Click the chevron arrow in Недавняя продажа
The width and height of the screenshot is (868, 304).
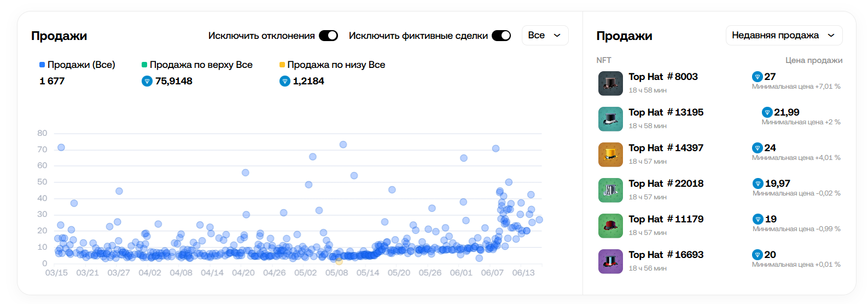pos(831,36)
